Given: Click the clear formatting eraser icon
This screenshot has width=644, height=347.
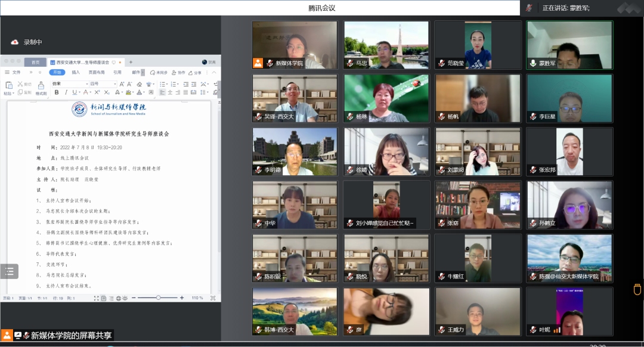Looking at the screenshot, I should (x=139, y=84).
